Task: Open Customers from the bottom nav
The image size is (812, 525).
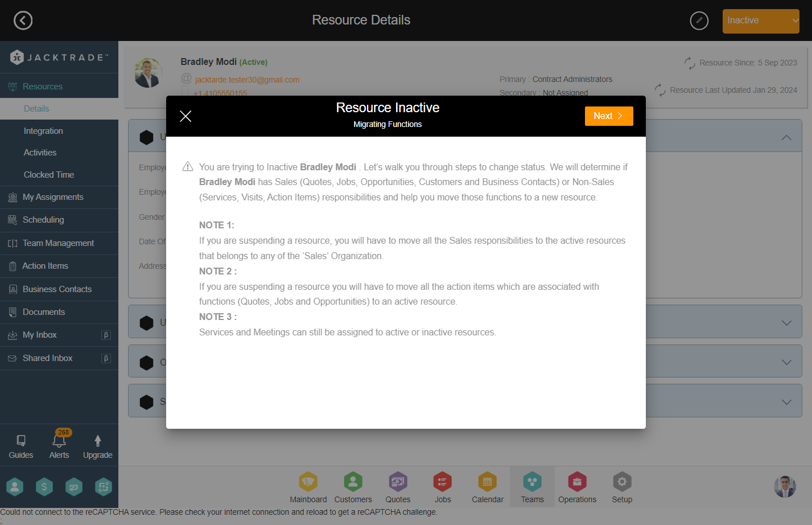Action: tap(353, 488)
